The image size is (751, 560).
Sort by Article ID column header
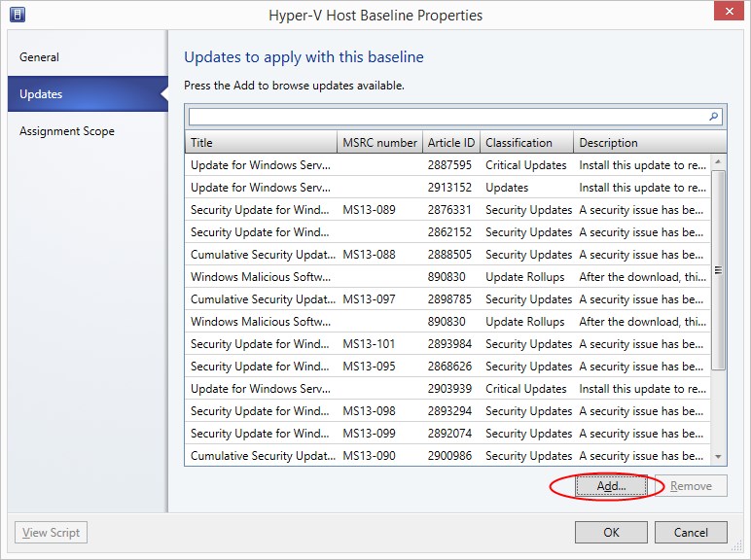pos(451,143)
